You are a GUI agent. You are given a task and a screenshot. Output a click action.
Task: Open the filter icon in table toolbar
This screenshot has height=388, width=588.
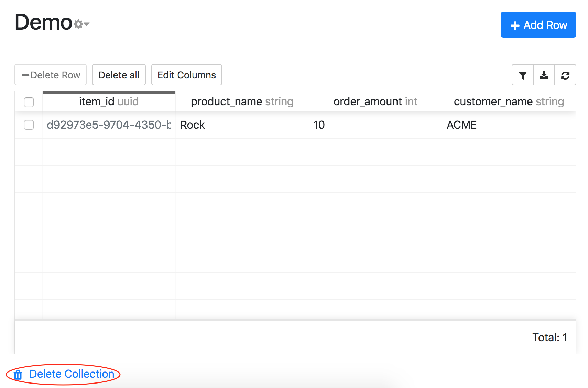click(x=522, y=75)
